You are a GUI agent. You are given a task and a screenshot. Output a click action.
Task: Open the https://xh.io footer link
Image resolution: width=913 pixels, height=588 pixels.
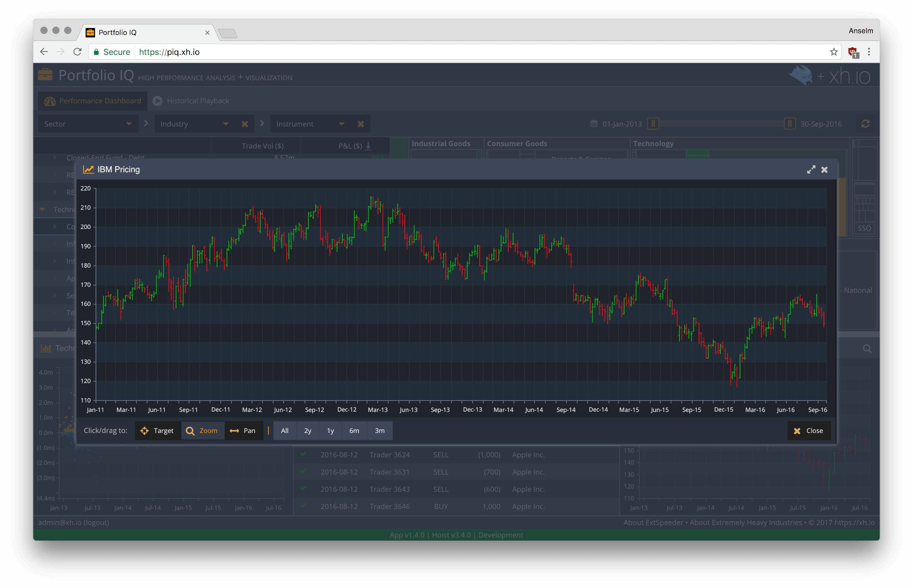coord(854,523)
